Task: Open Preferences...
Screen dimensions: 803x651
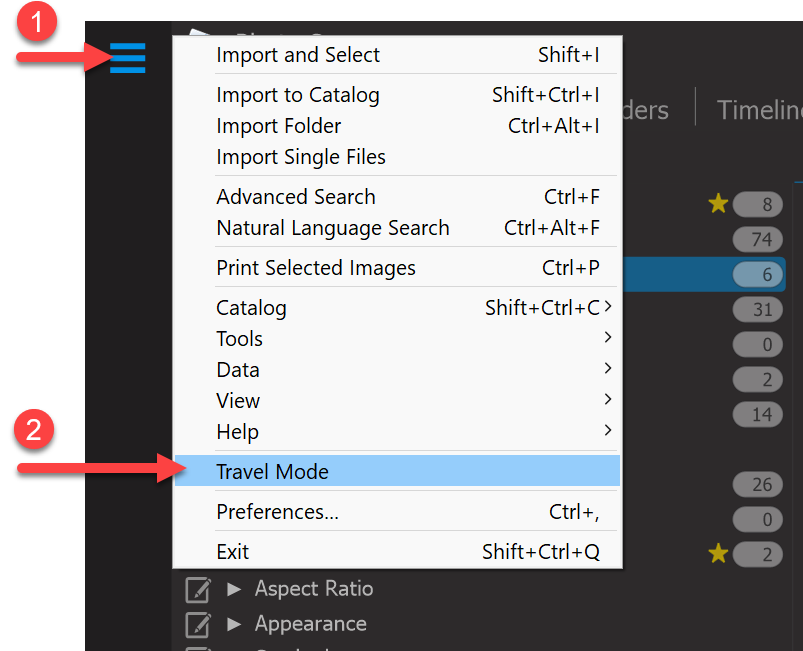Action: [397, 512]
